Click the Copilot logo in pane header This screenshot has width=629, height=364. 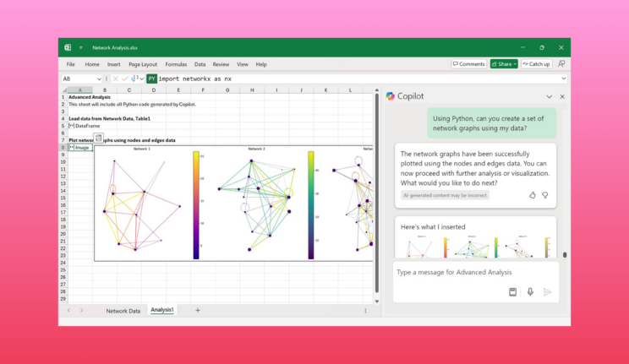click(391, 96)
